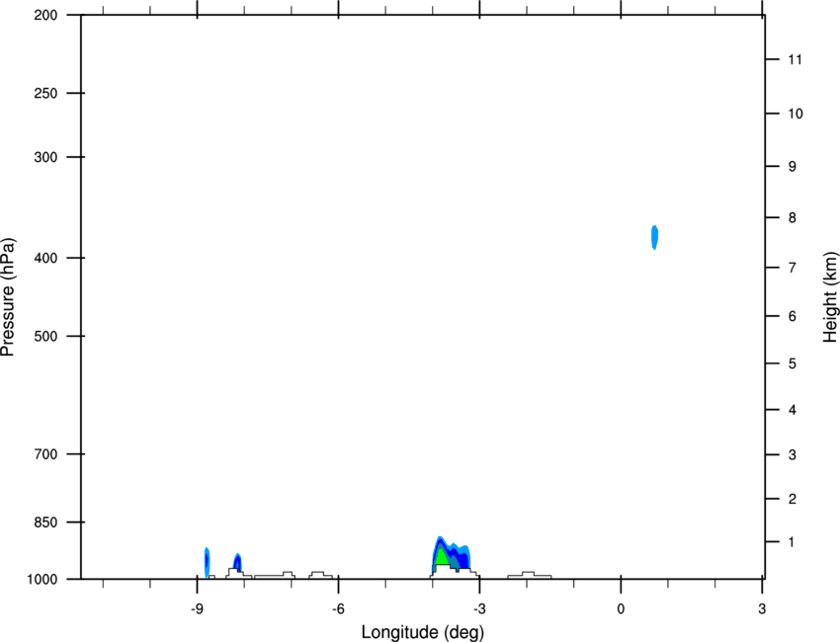
Task: Click the 'Longitude (deg)' axis title
Action: tap(422, 632)
